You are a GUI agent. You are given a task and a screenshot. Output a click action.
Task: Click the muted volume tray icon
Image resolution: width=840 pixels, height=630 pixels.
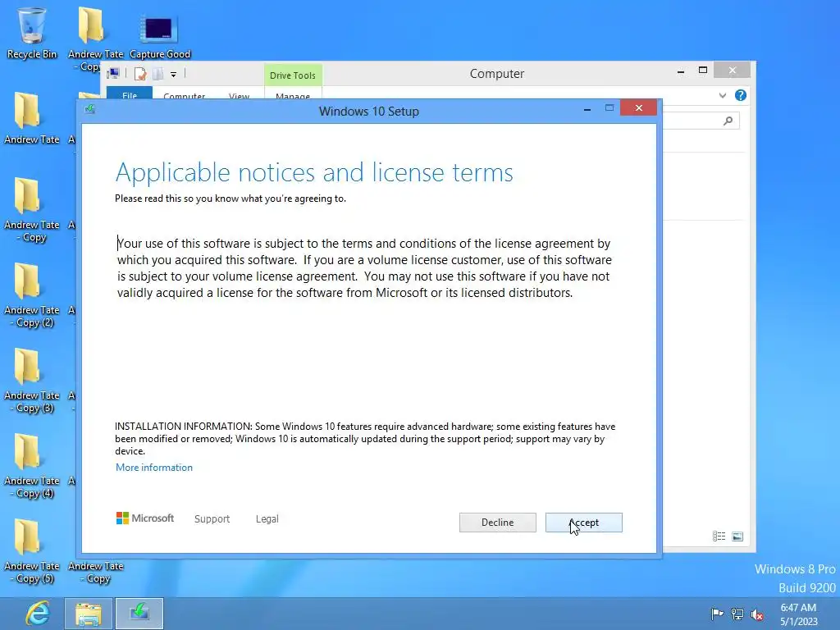[x=757, y=614]
